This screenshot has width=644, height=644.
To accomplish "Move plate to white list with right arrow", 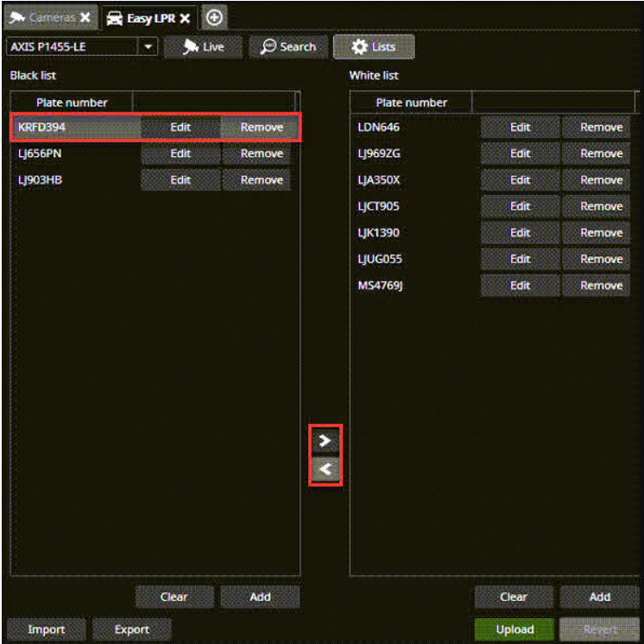I will point(325,440).
